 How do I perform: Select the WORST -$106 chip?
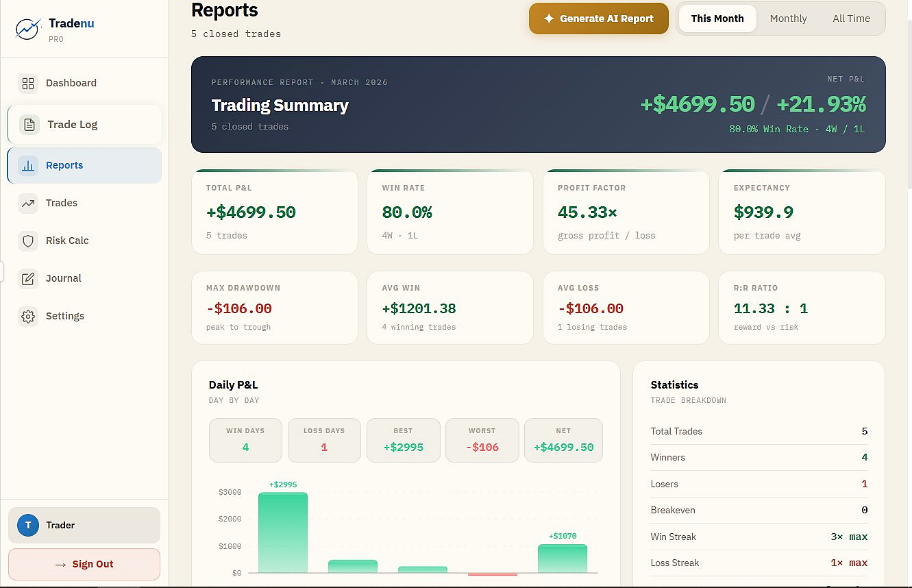tap(482, 440)
